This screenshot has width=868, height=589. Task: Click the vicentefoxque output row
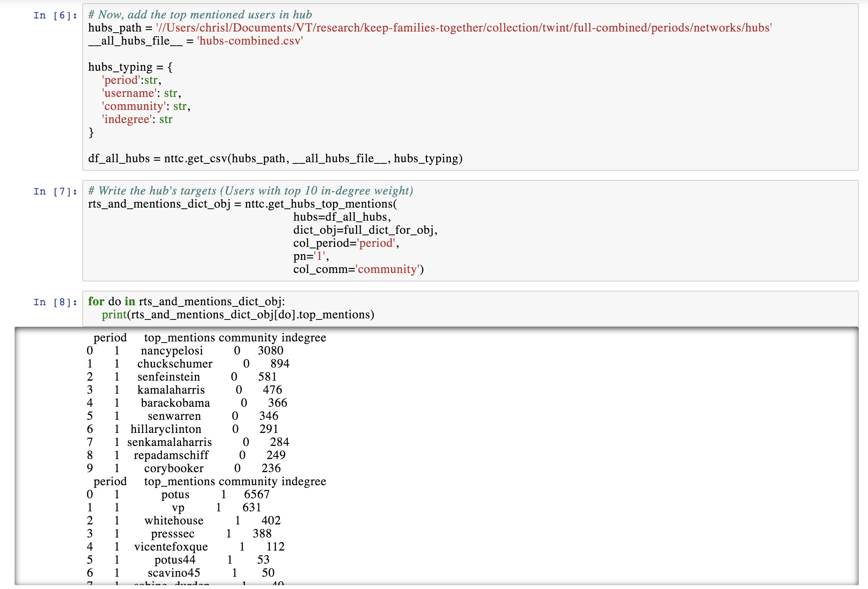pyautogui.click(x=185, y=547)
